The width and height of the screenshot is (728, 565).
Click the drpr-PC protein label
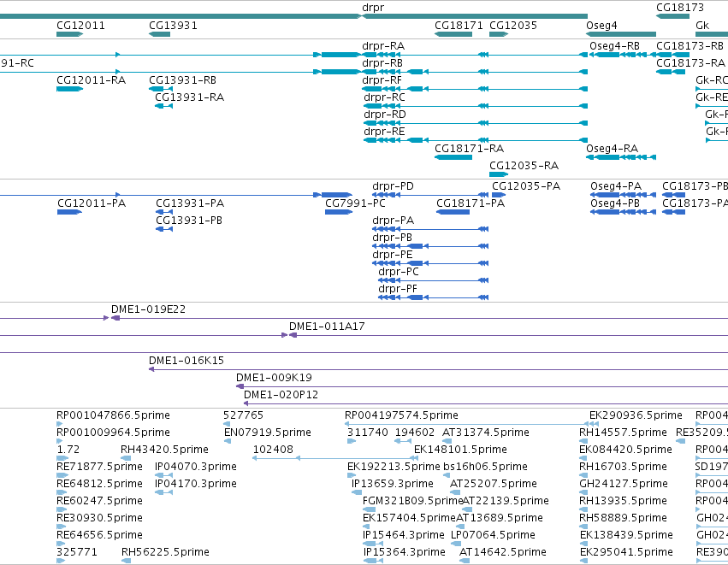[399, 273]
